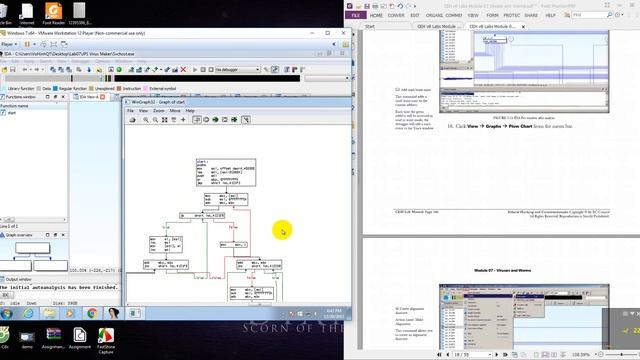Click the fullscreen icon in VMware Player toolbar
Screen dimensions: 640x360
pos(53,44)
